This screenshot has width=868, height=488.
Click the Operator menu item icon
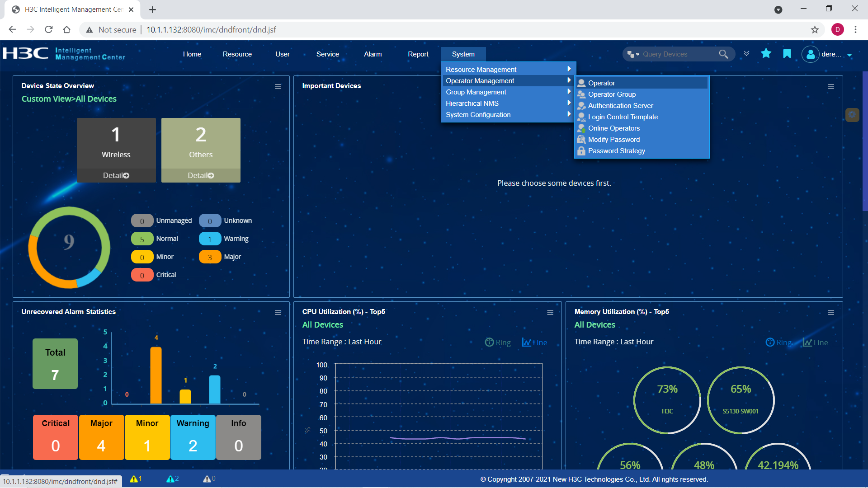click(581, 83)
